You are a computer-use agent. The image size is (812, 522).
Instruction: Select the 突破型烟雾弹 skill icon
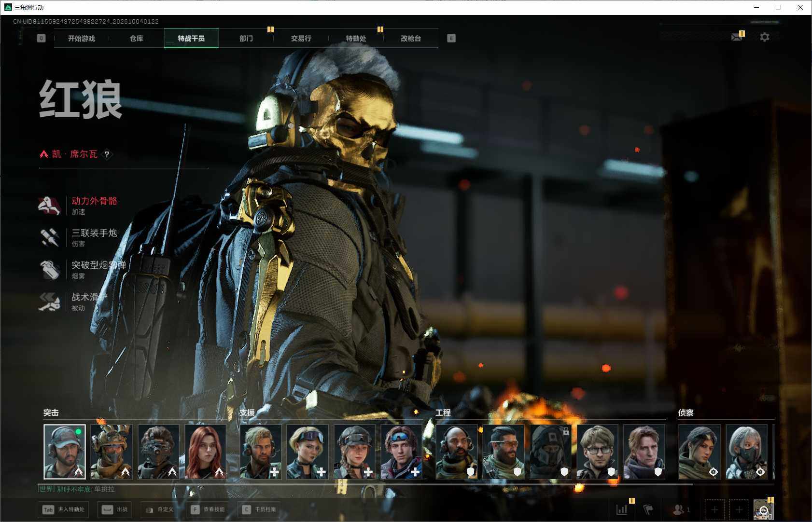(x=49, y=270)
